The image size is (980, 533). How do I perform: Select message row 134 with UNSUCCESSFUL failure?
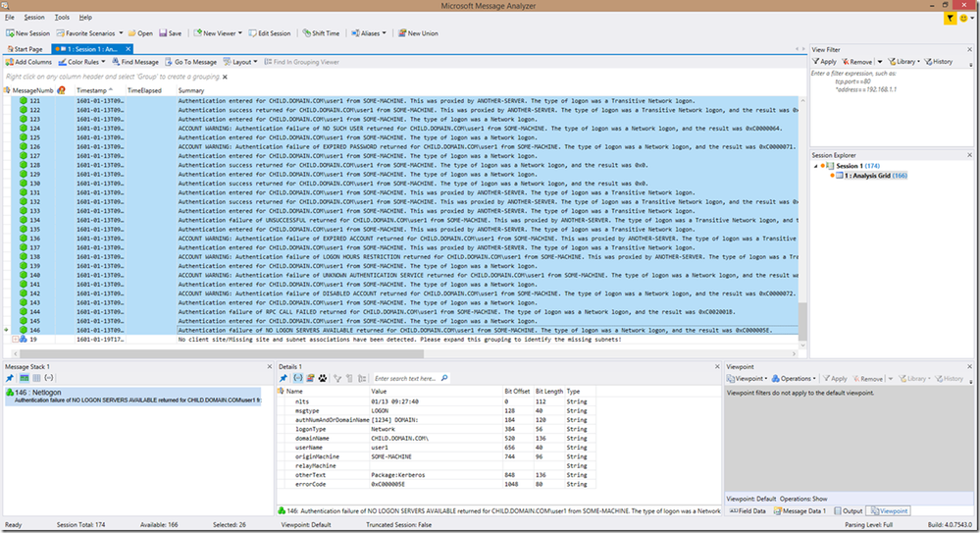(400, 220)
